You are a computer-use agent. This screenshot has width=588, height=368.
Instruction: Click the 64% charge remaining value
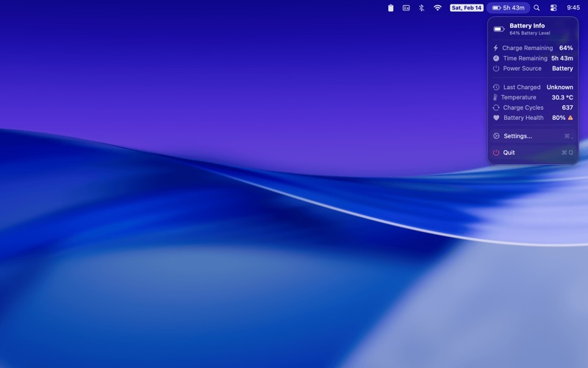click(x=566, y=48)
